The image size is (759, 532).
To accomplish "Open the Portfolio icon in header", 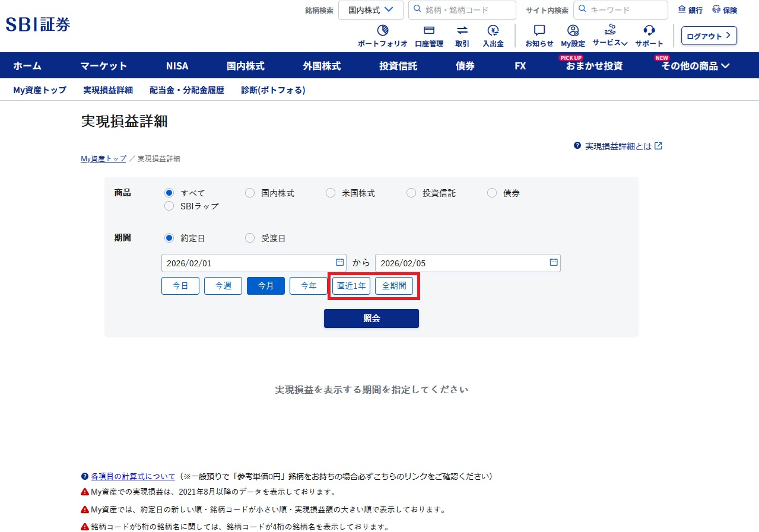I will (383, 31).
